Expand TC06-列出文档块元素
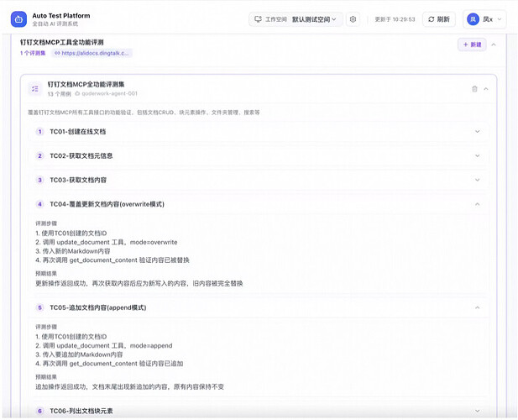Viewport: 518px width, 420px height. 477,411
